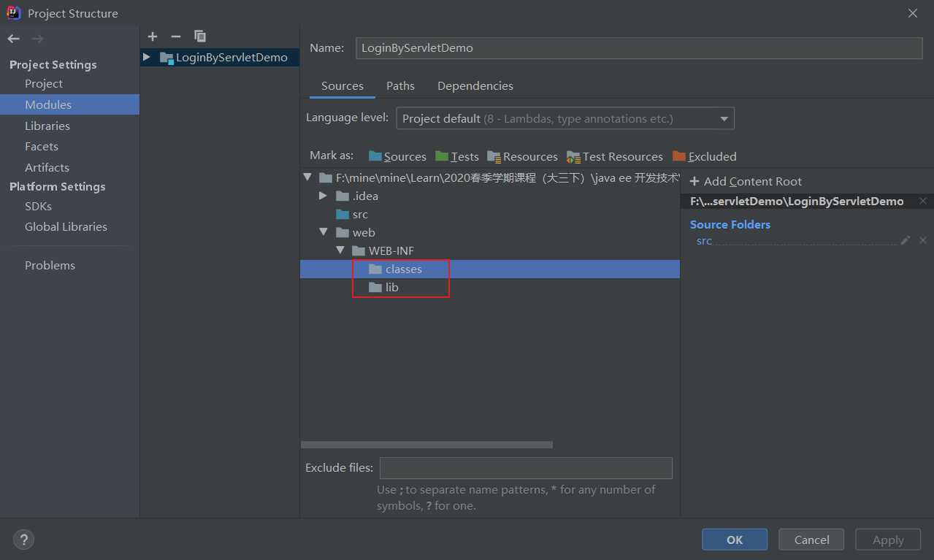The image size is (934, 560).
Task: Open Facets settings
Action: [x=42, y=146]
